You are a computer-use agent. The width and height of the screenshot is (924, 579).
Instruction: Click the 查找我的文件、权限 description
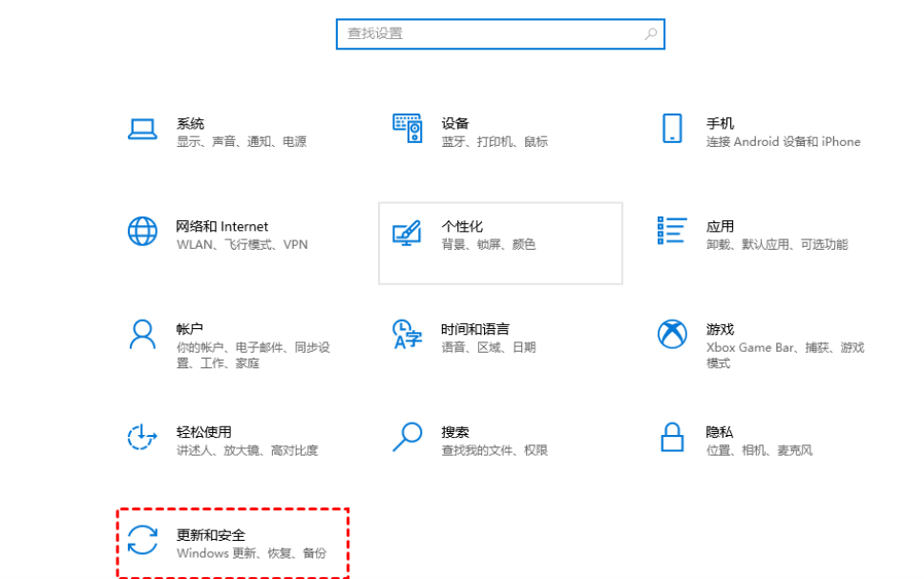point(495,450)
